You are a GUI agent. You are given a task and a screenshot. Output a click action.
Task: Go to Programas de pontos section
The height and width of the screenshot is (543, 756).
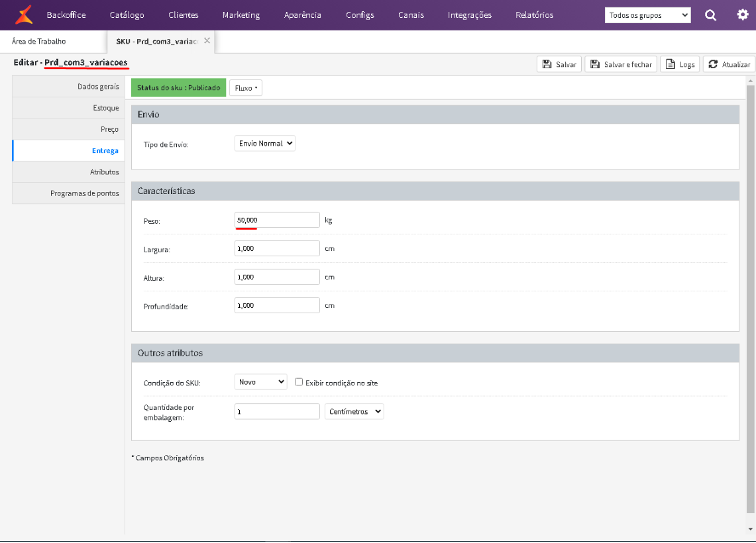[68, 193]
